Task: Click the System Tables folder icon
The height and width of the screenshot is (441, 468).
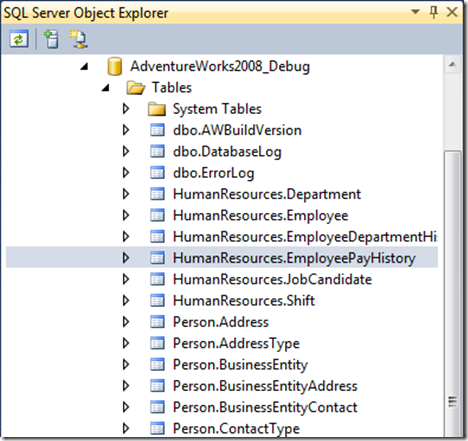Action: (157, 109)
